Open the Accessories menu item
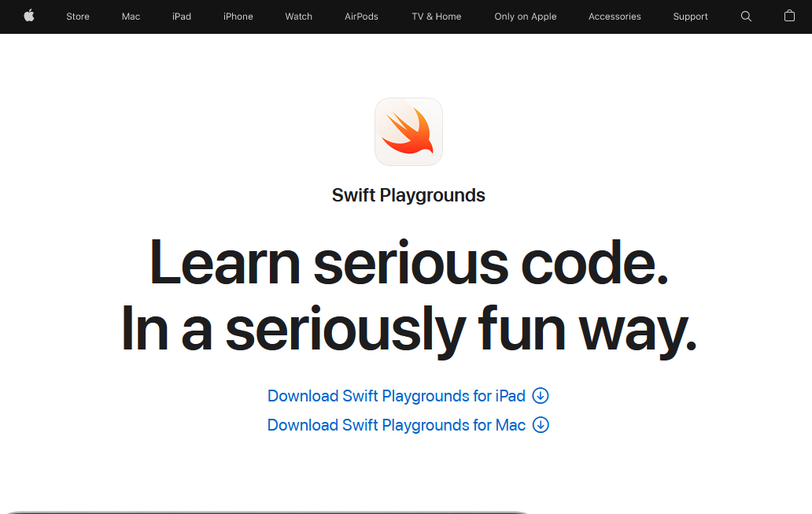Image resolution: width=812 pixels, height=514 pixels. click(x=615, y=17)
